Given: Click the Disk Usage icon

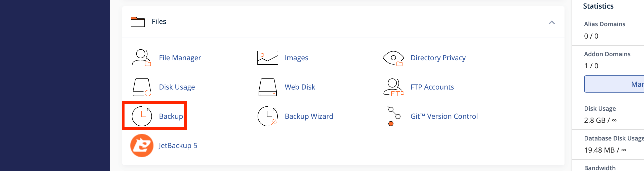Looking at the screenshot, I should pos(142,87).
